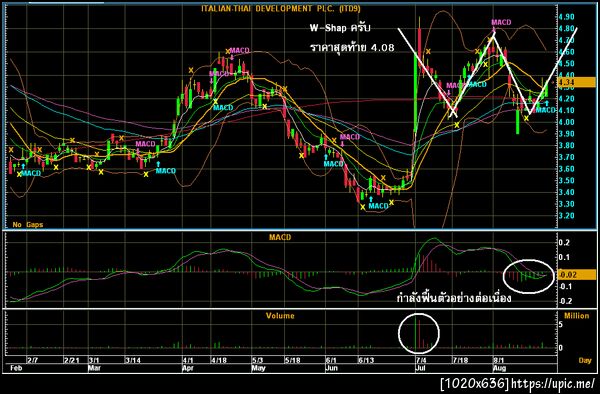Click the 'Million' volume unit label
This screenshot has width=600, height=394.
[x=576, y=316]
